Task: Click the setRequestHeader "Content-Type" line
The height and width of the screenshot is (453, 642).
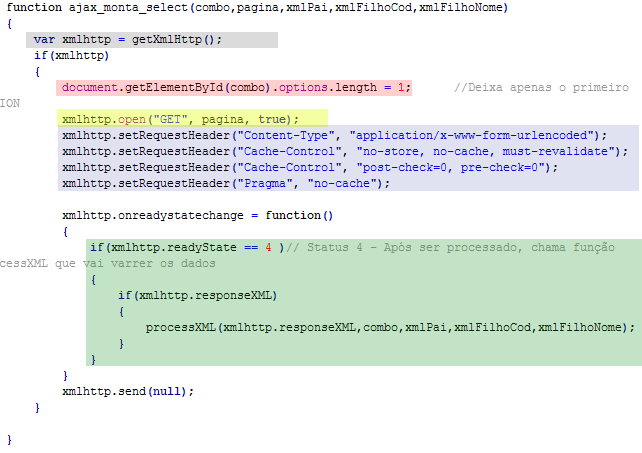Action: (334, 136)
